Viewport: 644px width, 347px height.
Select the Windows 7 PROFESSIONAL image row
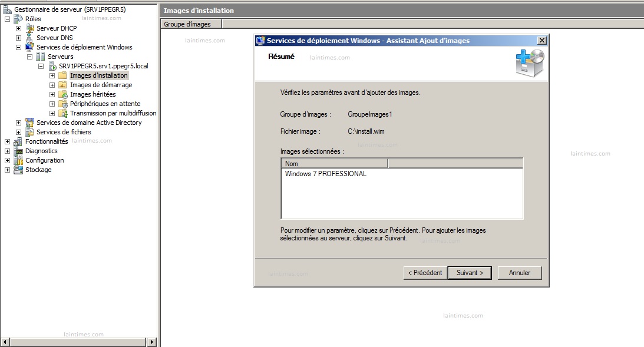[326, 174]
